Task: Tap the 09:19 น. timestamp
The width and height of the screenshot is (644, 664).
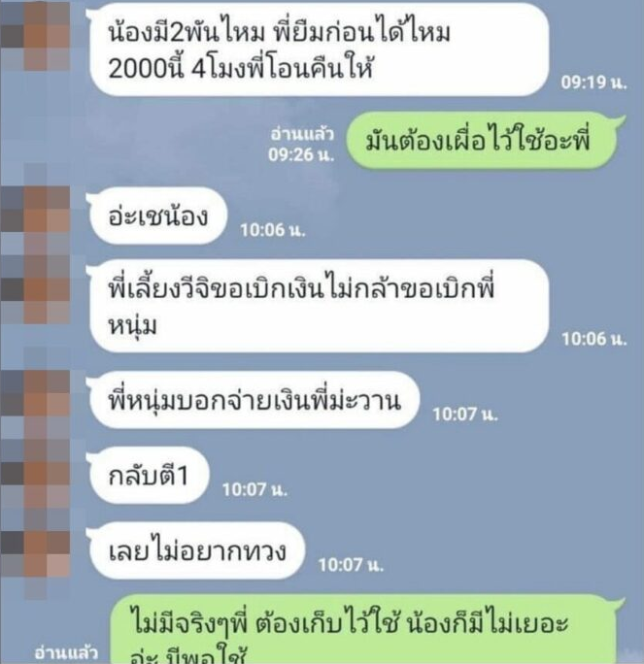Action: click(593, 83)
